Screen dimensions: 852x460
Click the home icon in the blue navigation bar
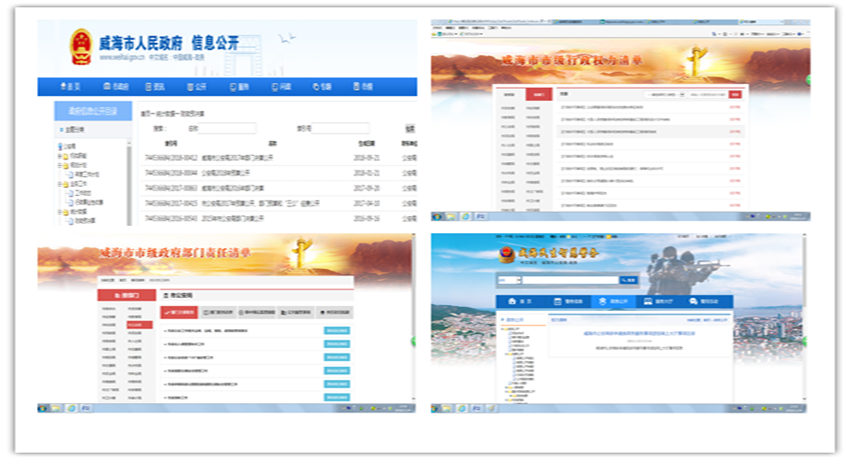click(66, 87)
